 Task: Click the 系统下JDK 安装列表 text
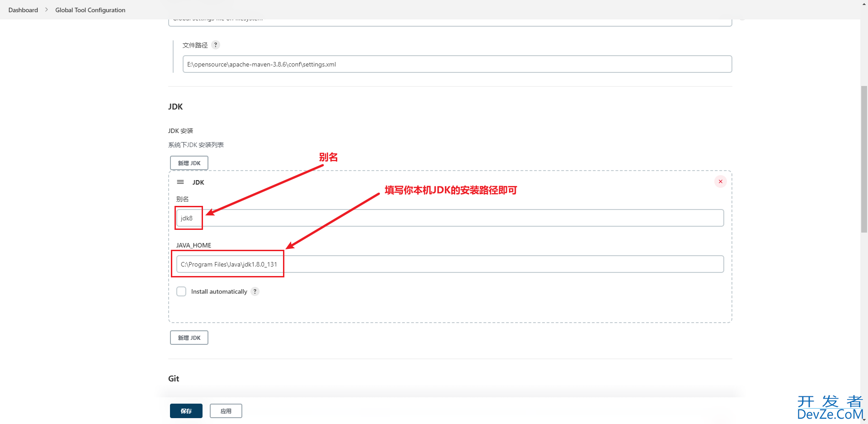(x=196, y=145)
